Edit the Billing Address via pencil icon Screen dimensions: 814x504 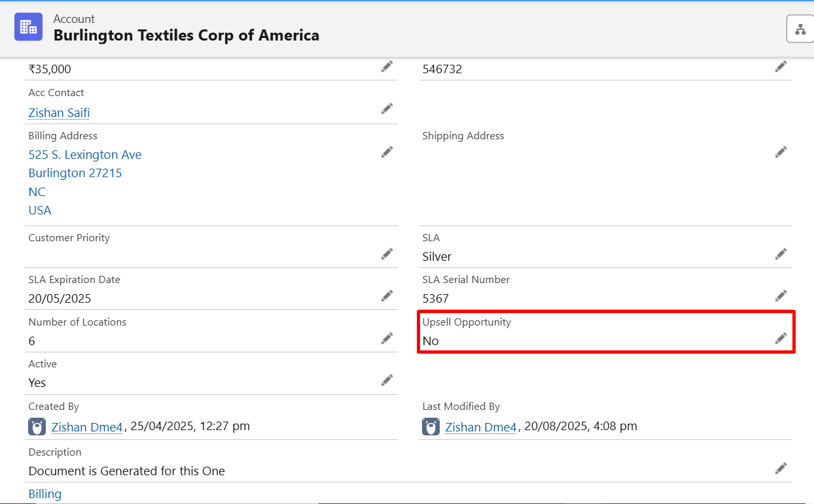click(x=387, y=152)
